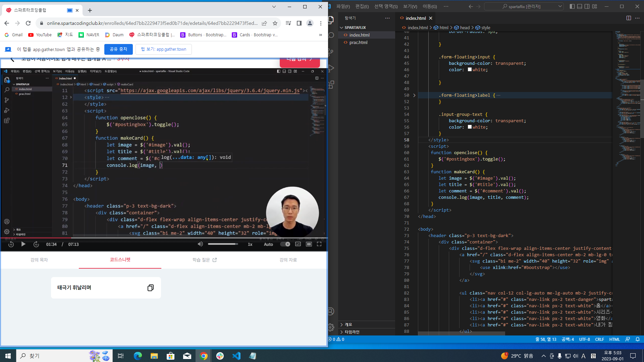Image resolution: width=644 pixels, height=362 pixels.
Task: Change the UTF-8 file encoding
Action: pyautogui.click(x=585, y=340)
